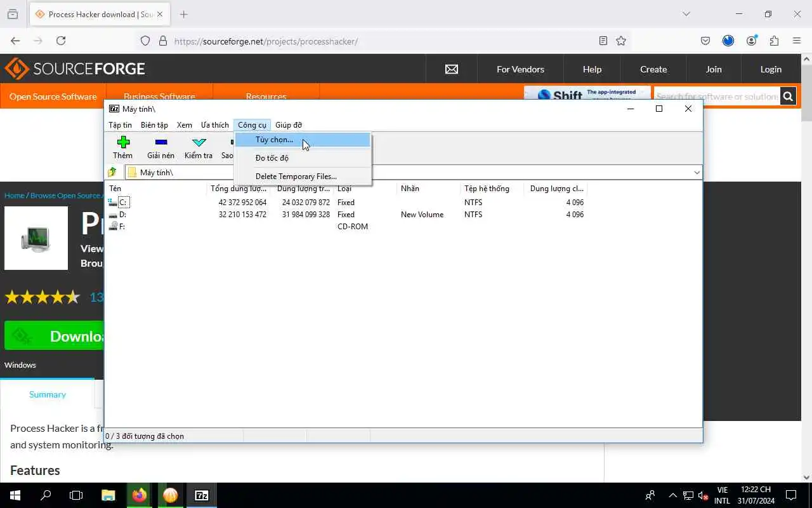Click the green Download button
Screen dimensions: 812x508
click(x=54, y=336)
